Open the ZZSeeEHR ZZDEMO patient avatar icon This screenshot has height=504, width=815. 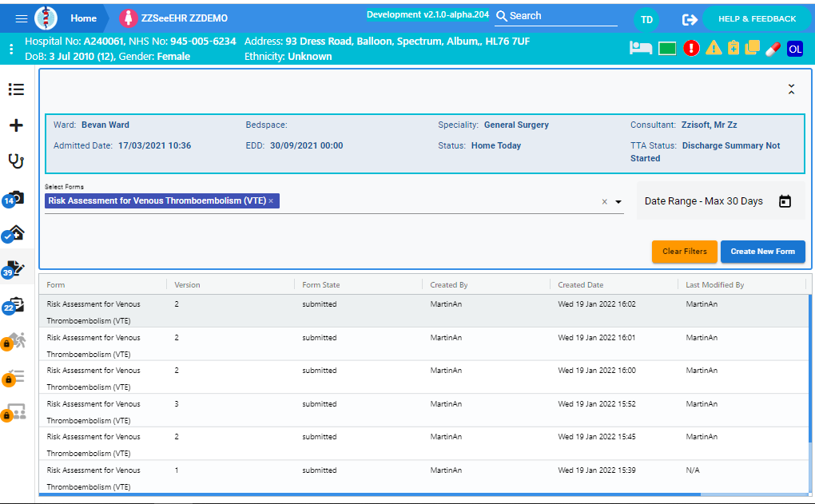[128, 18]
